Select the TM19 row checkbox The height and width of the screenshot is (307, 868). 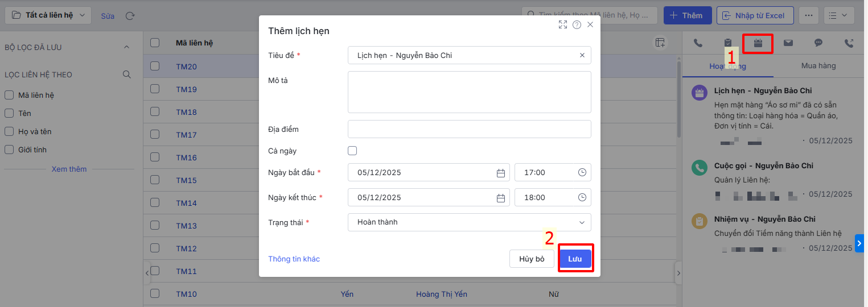tap(155, 89)
